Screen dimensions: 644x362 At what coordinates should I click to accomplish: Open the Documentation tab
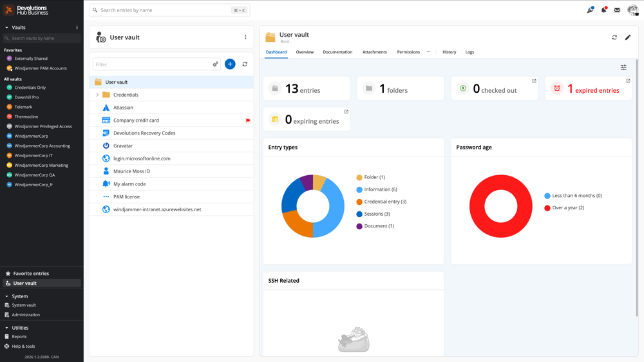coord(337,52)
